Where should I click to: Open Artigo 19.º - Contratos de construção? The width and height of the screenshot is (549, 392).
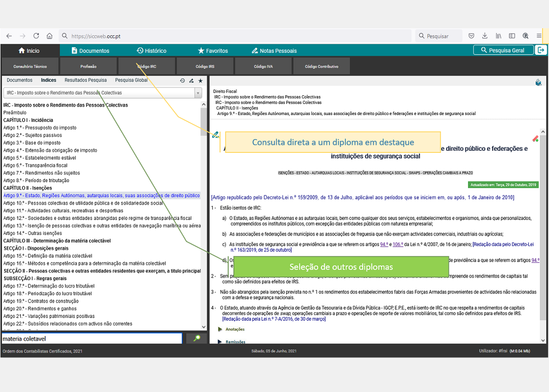[41, 301]
